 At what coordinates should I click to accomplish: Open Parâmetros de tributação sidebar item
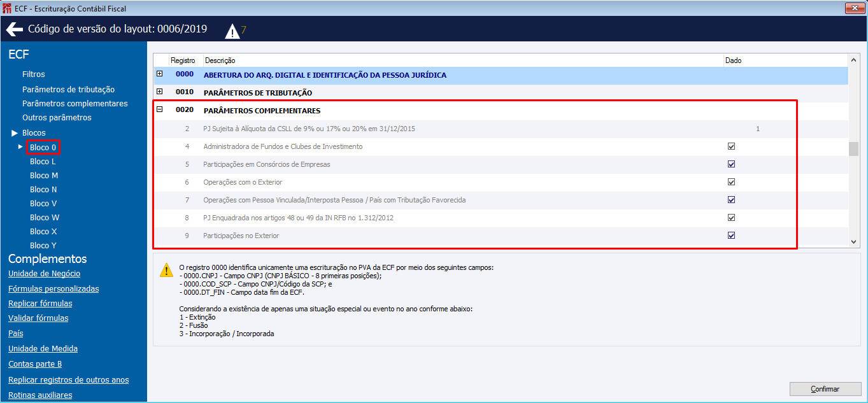[x=68, y=90]
